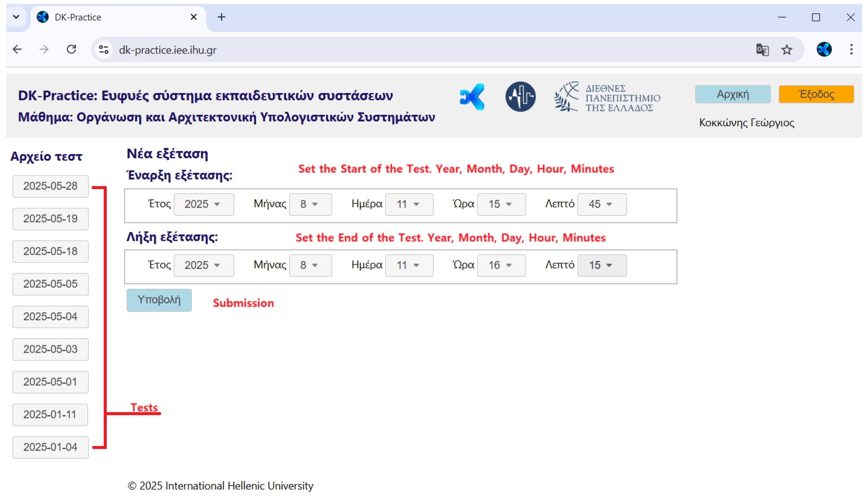868x498 pixels.
Task: Click the browser reload button
Action: (71, 50)
